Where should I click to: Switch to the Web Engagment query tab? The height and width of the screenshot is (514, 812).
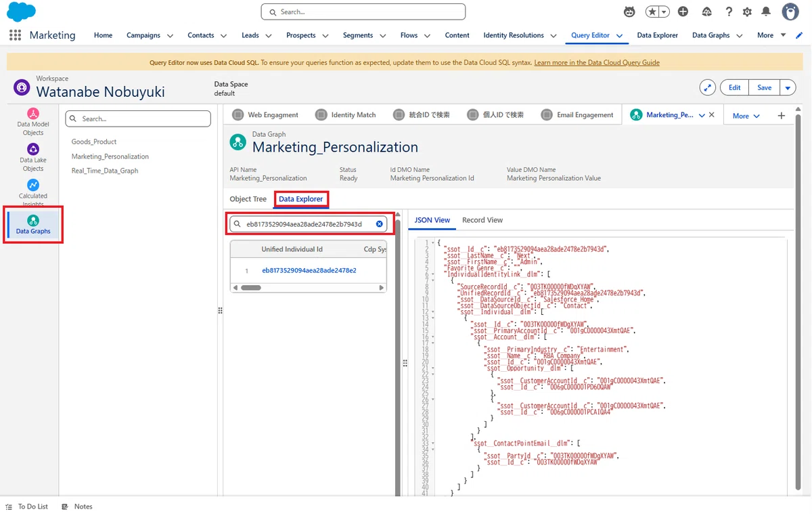click(265, 115)
